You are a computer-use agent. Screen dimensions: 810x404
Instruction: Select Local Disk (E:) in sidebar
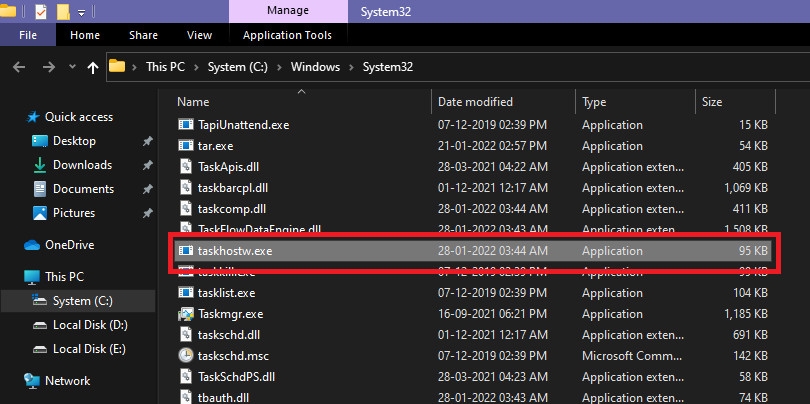coord(89,349)
